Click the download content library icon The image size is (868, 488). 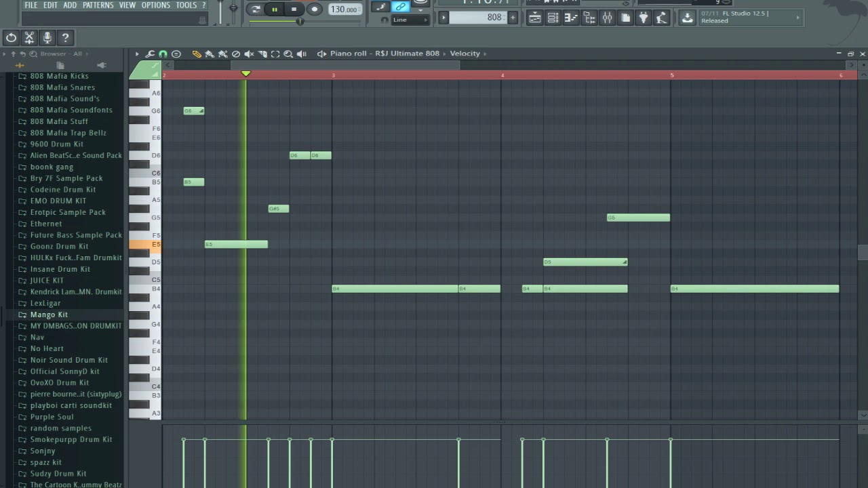tap(688, 18)
